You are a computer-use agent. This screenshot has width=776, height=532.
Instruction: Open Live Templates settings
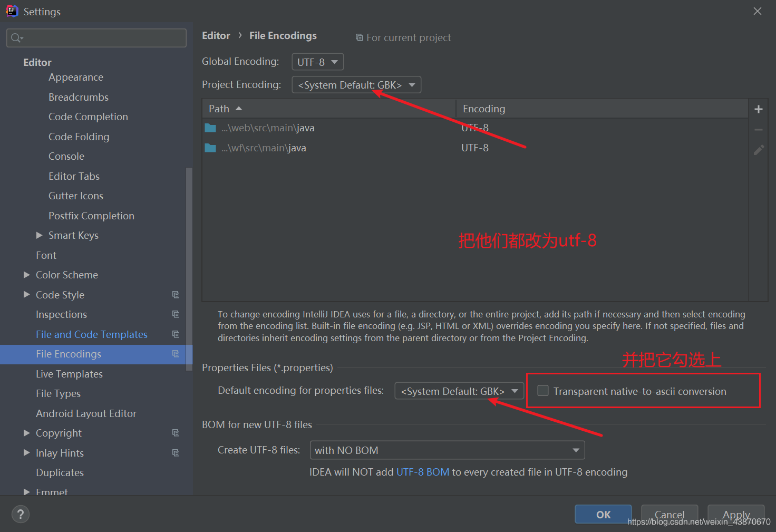[69, 374]
